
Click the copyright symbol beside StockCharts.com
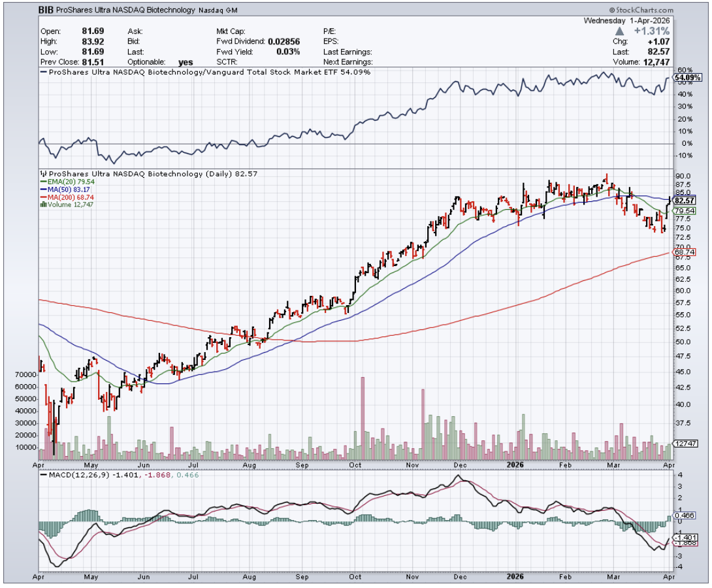pos(612,10)
